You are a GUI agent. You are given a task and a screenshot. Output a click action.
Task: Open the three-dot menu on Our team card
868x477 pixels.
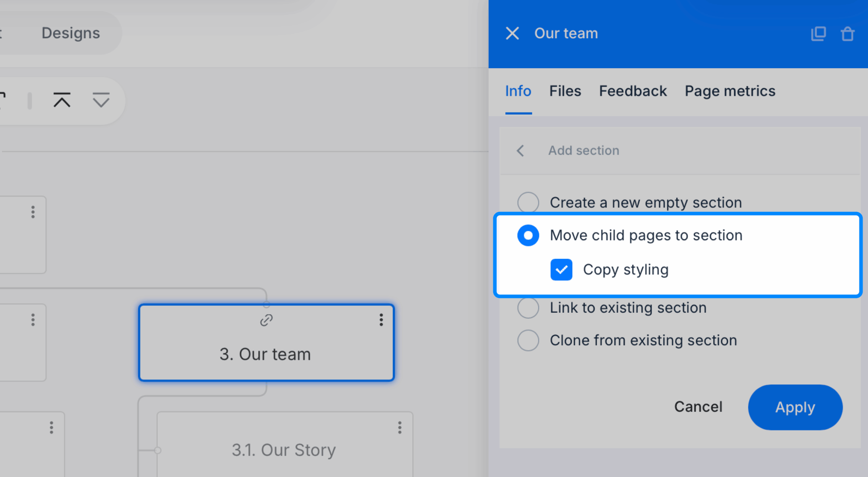tap(381, 320)
